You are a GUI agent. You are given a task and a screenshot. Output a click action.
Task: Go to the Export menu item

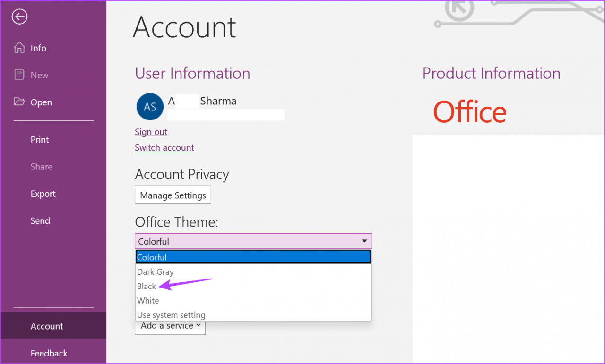(43, 194)
